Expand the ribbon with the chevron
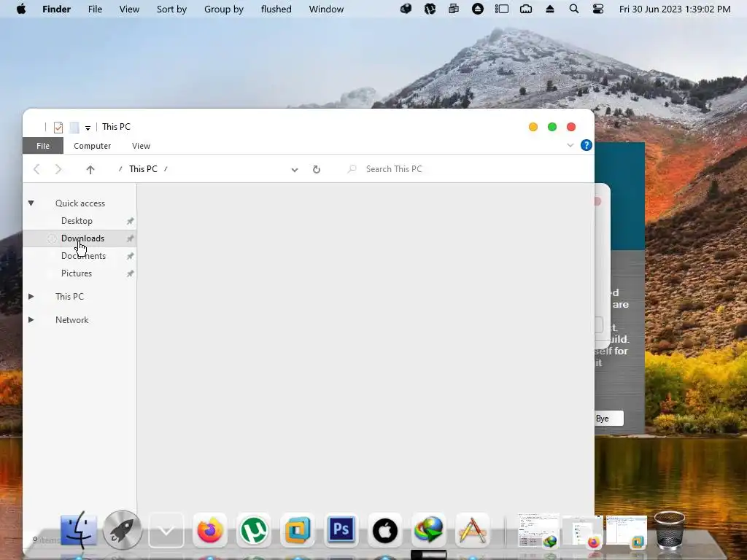The height and width of the screenshot is (560, 747). click(x=570, y=145)
